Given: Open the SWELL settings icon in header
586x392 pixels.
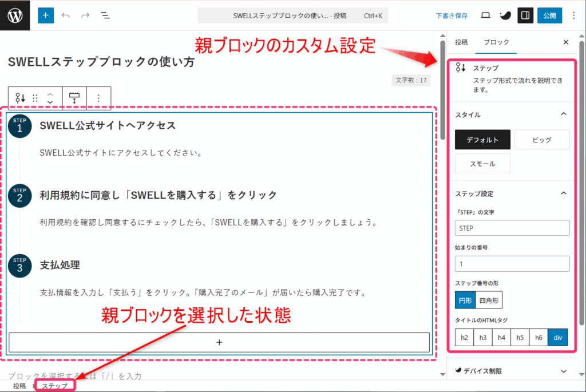Looking at the screenshot, I should (505, 15).
